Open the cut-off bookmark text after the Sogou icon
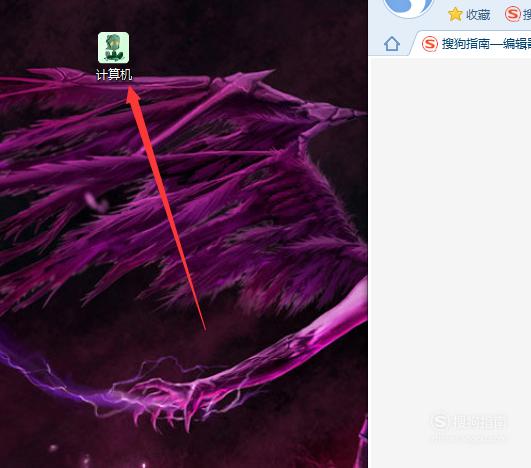The image size is (531, 468). 527,15
